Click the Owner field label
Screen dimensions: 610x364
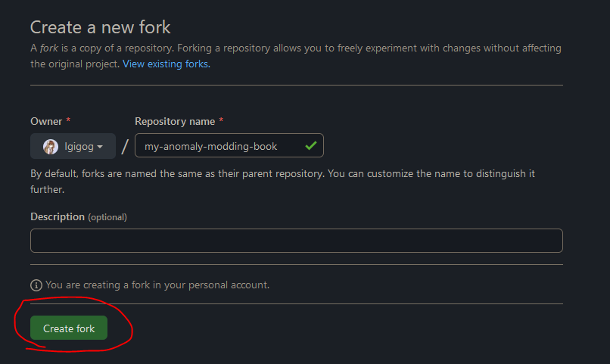tap(46, 121)
